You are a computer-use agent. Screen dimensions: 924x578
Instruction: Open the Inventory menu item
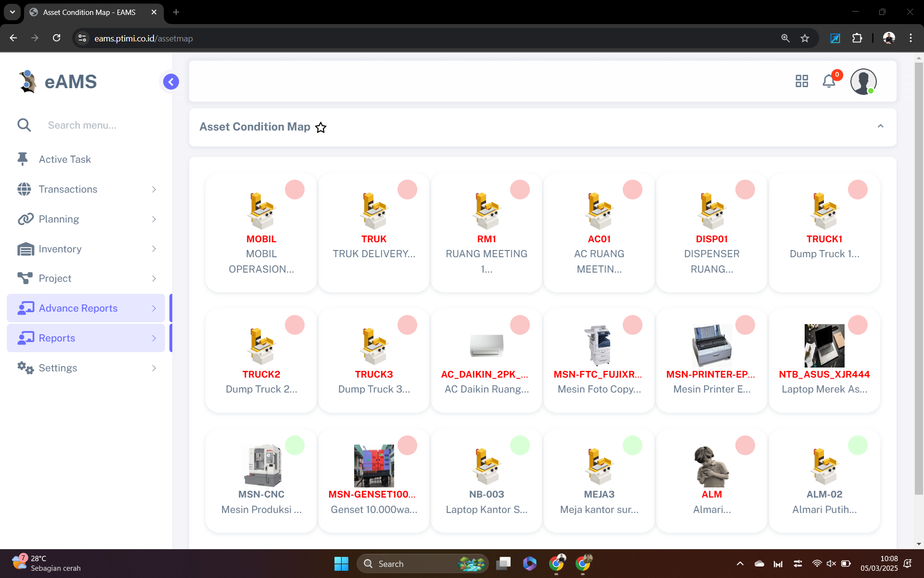click(60, 249)
